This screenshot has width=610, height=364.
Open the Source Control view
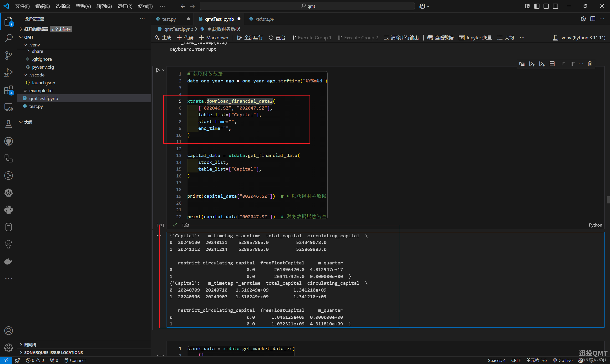pos(9,56)
